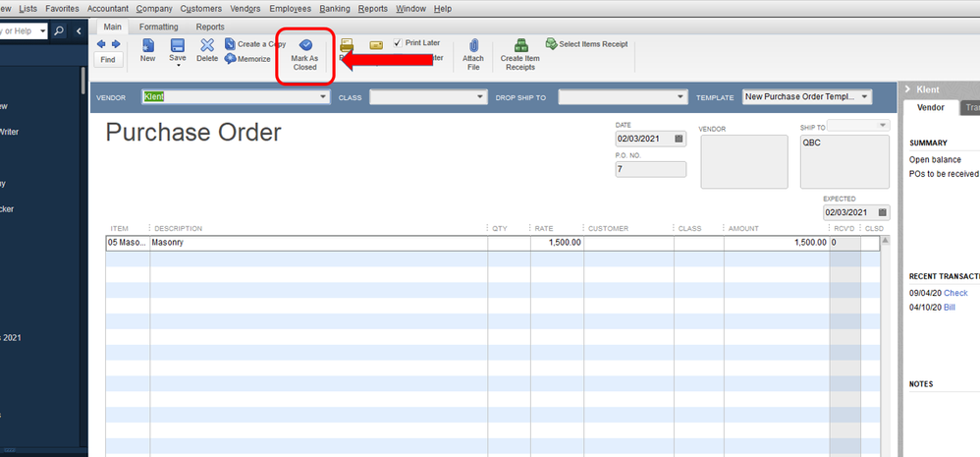Open the search box dropdown arrow
The width and height of the screenshot is (980, 457).
(42, 30)
